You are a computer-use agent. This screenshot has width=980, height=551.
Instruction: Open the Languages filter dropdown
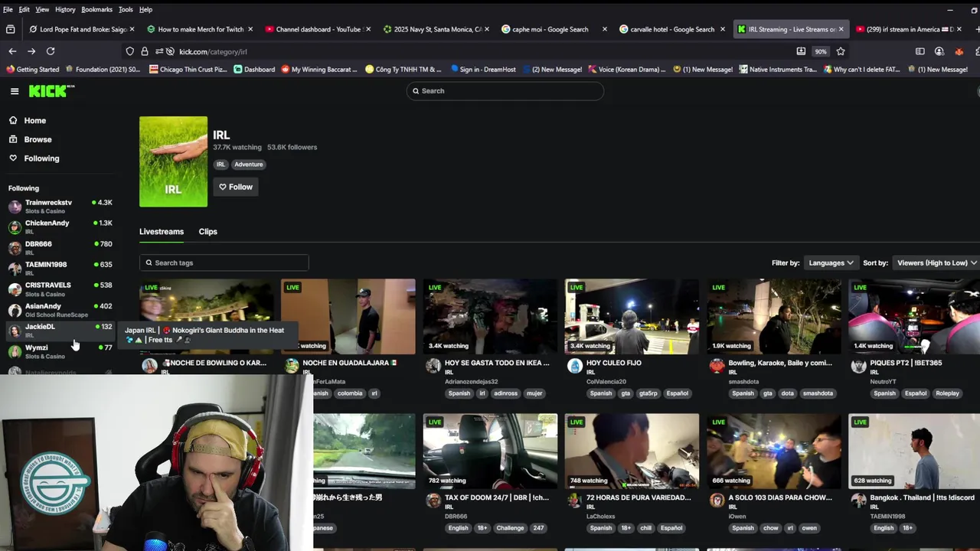831,262
